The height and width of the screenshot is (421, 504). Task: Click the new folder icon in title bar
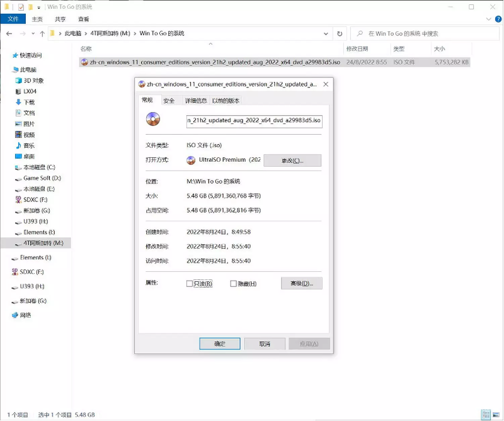click(x=30, y=7)
